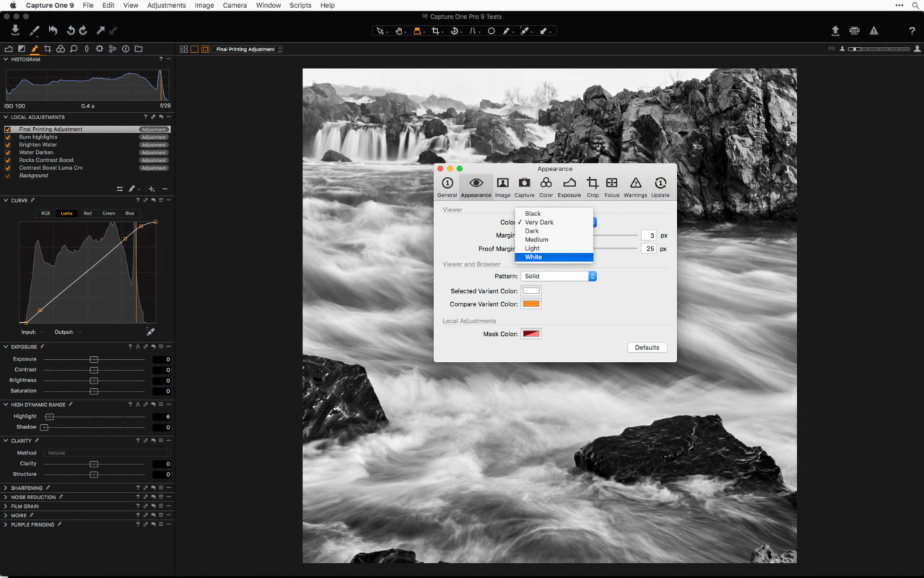The height and width of the screenshot is (578, 924).
Task: Open the Adjustments menu in the menu bar
Action: (x=166, y=5)
